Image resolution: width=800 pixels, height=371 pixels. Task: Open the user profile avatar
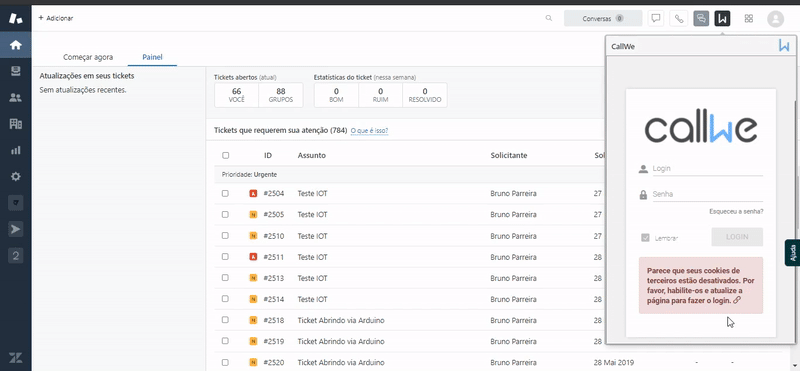pyautogui.click(x=776, y=19)
